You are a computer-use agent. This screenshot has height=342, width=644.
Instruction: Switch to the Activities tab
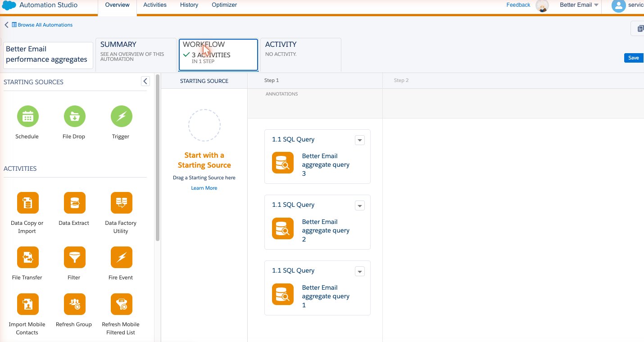coord(155,5)
